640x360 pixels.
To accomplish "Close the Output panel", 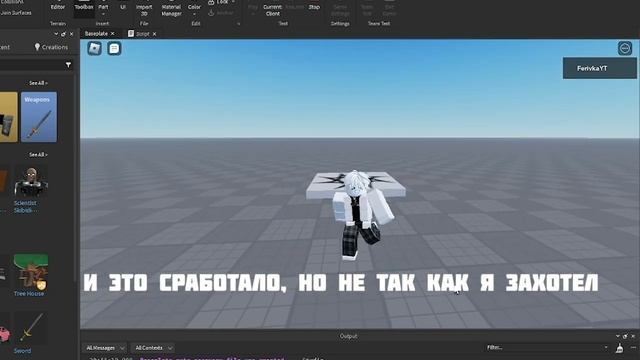I will pyautogui.click(x=633, y=336).
